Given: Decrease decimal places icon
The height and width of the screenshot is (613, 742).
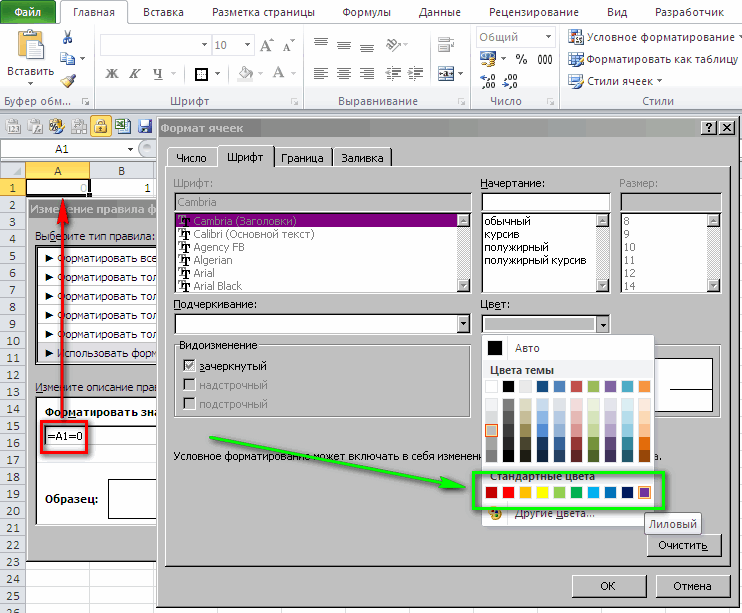Looking at the screenshot, I should tap(510, 81).
